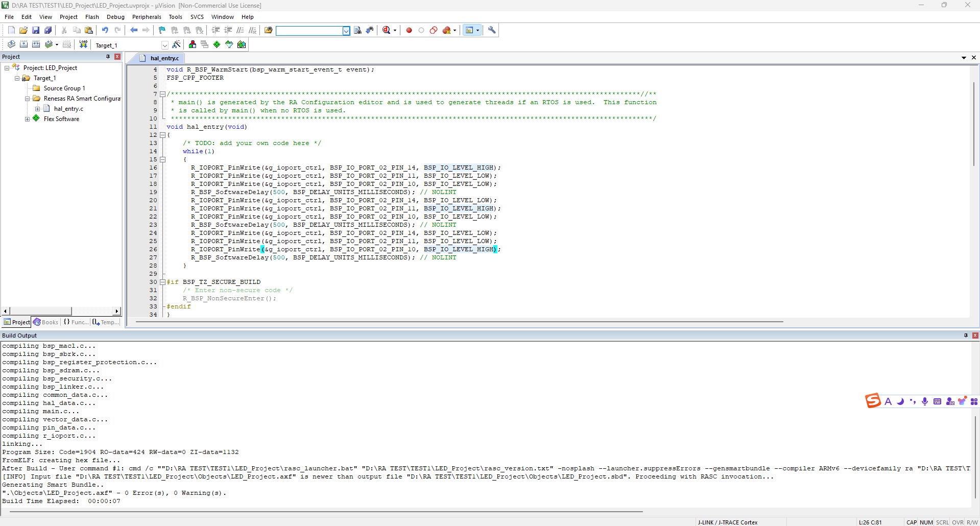The image size is (980, 526).
Task: Build target files icon
Action: [x=23, y=44]
